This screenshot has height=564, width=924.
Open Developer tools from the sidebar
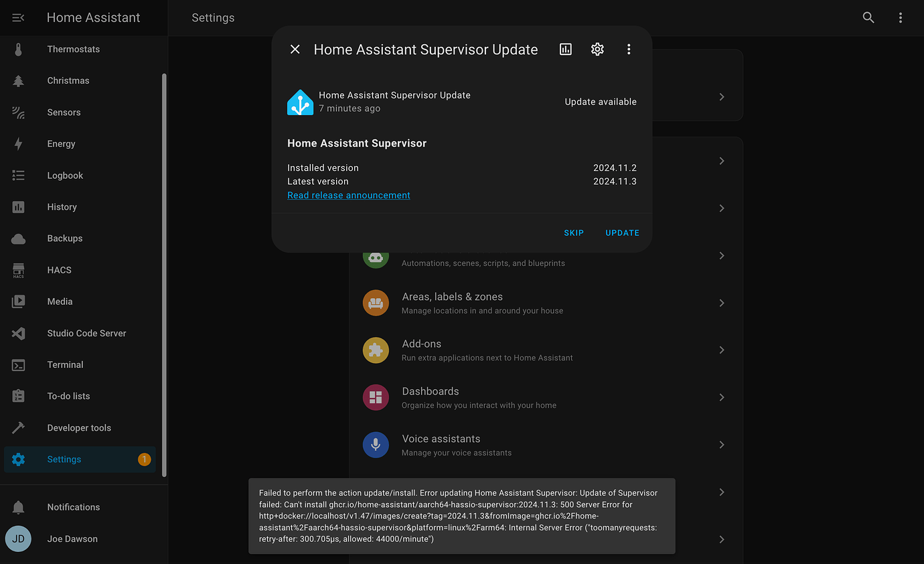click(x=17, y=427)
